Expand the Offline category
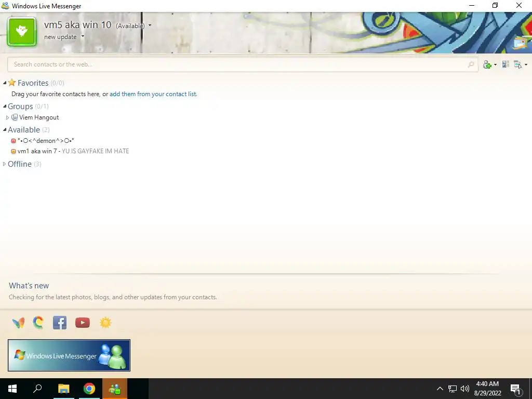 coord(4,164)
